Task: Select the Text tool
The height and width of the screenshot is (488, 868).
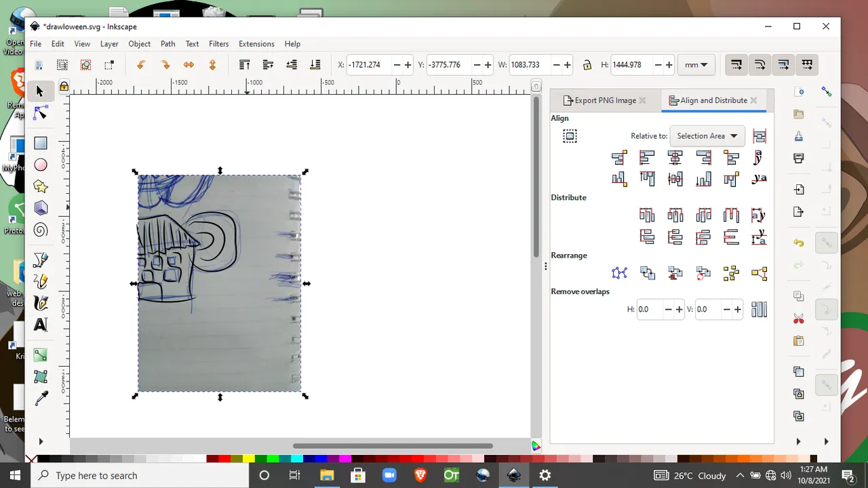Action: [x=41, y=325]
